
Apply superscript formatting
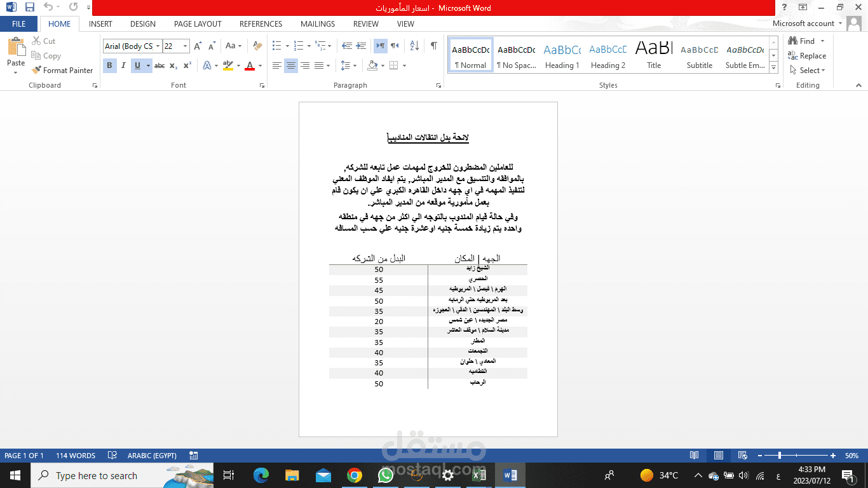pos(187,65)
